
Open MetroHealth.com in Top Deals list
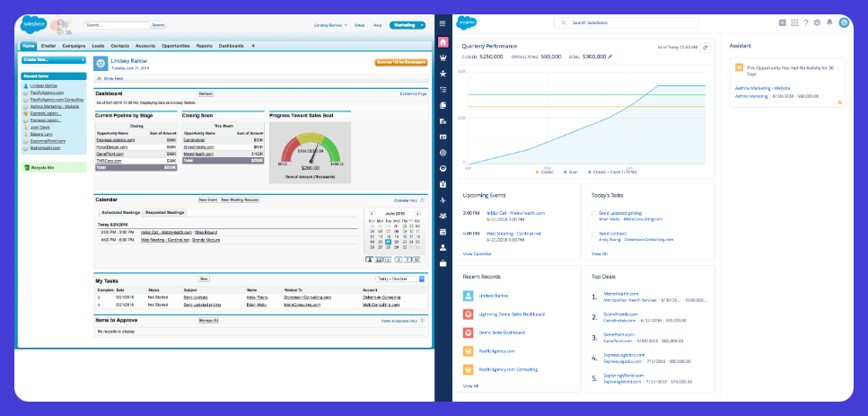point(620,294)
